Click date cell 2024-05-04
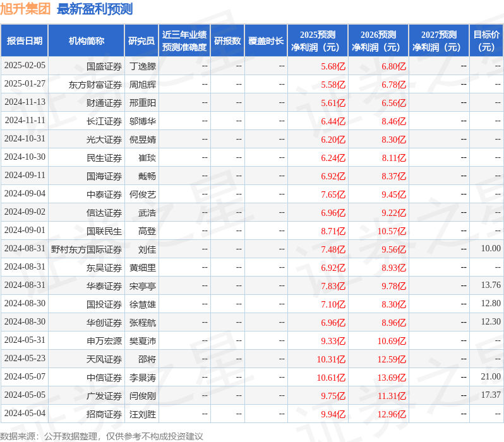This screenshot has width=504, height=442. [25, 414]
